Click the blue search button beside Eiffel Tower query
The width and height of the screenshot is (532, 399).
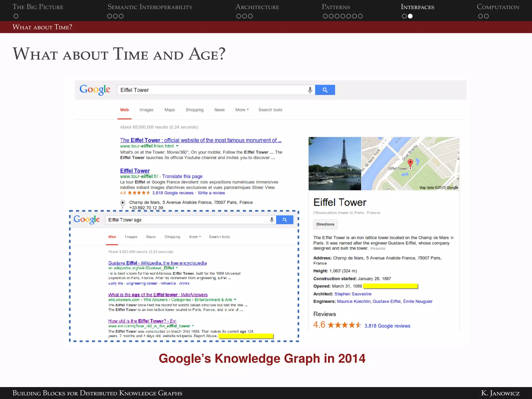click(325, 90)
